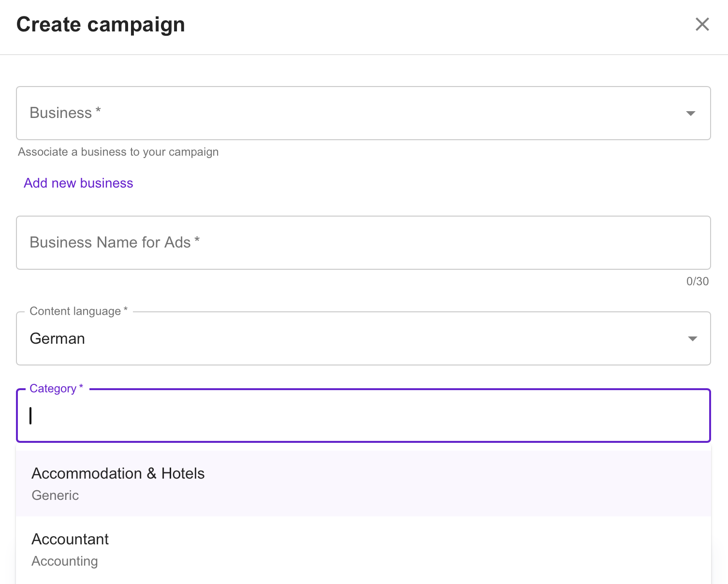Click the 'Associate a business' helper text
The image size is (728, 584).
(118, 152)
